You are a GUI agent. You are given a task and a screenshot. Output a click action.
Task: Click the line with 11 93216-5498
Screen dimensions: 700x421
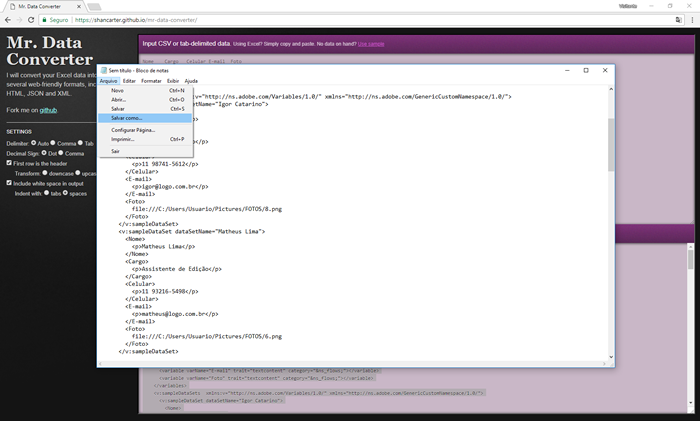[x=165, y=292]
